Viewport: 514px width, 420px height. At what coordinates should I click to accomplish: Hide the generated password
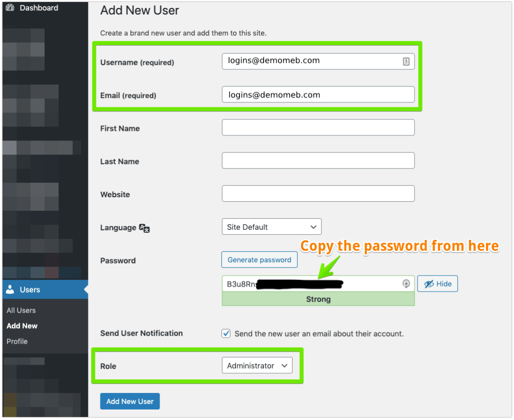coord(437,284)
